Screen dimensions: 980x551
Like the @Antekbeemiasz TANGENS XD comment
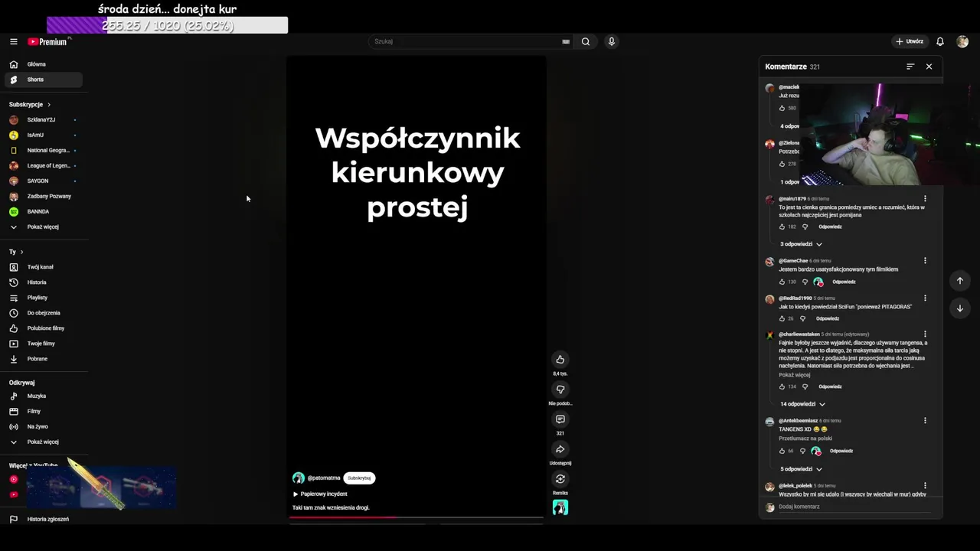click(782, 451)
